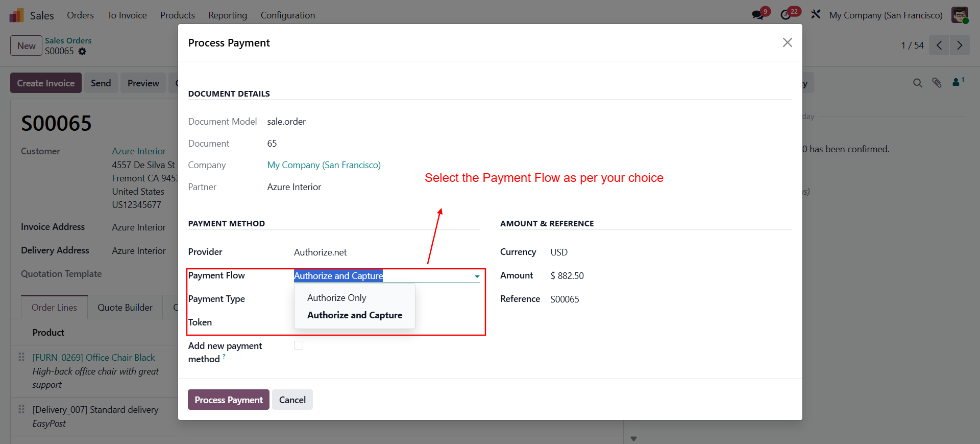
Task: Open the Sales Orders breadcrumb link
Action: point(68,40)
